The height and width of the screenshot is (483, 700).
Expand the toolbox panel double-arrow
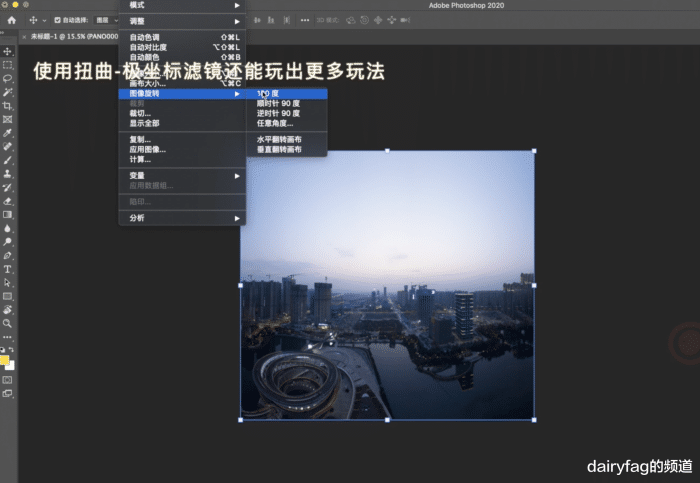pos(2,33)
